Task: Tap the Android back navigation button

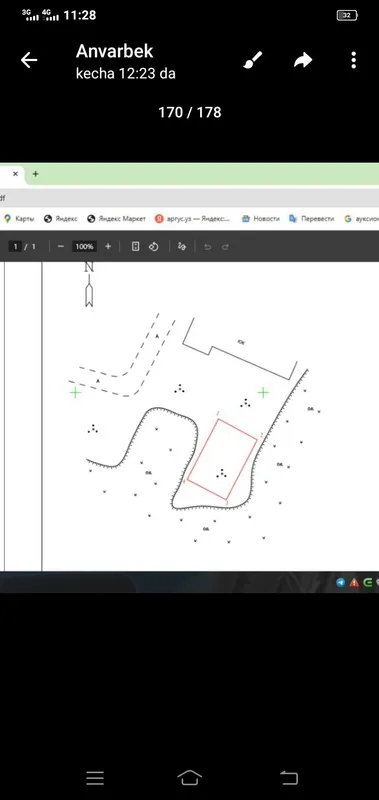Action: [289, 778]
